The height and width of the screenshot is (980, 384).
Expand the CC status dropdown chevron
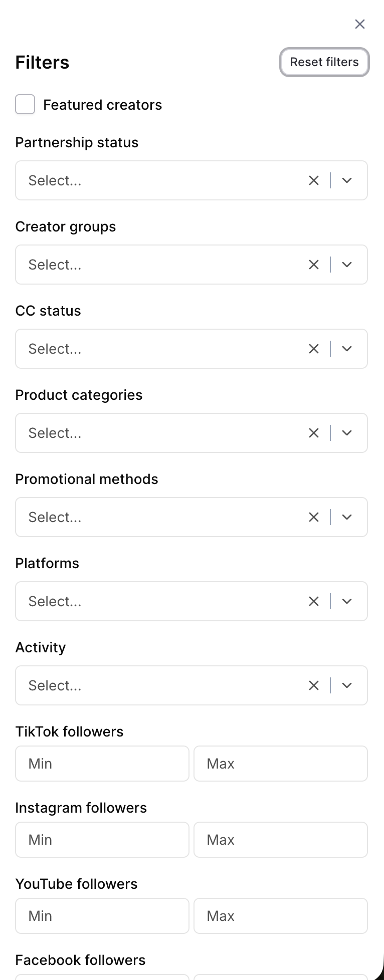[347, 349]
